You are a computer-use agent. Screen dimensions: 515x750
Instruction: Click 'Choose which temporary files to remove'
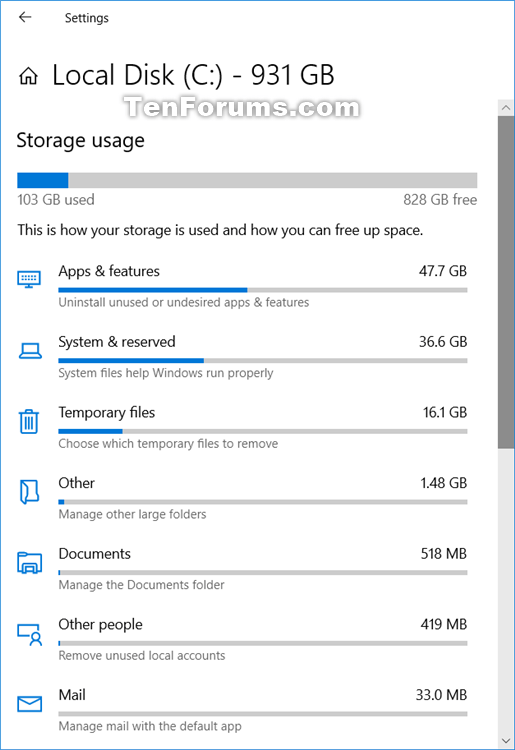coord(168,444)
